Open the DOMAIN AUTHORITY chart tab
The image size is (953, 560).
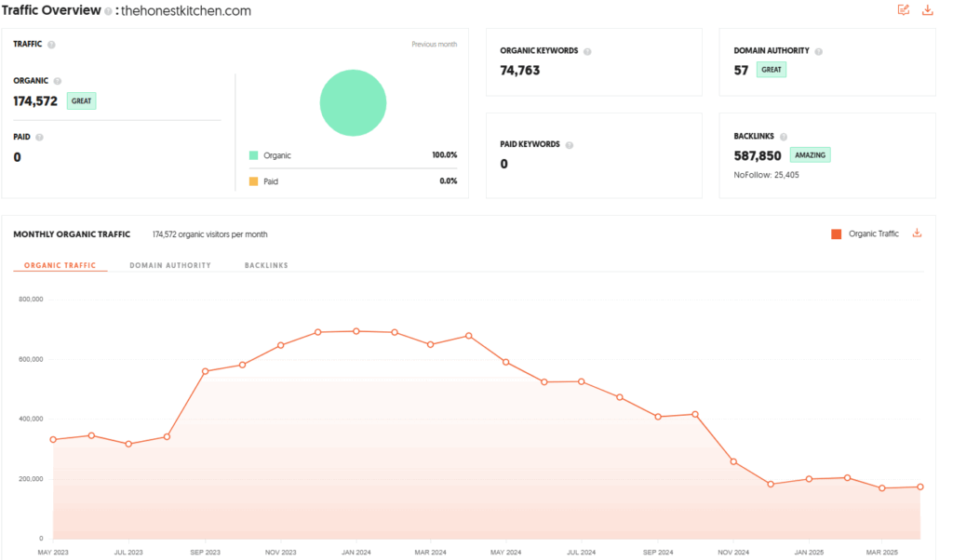170,265
